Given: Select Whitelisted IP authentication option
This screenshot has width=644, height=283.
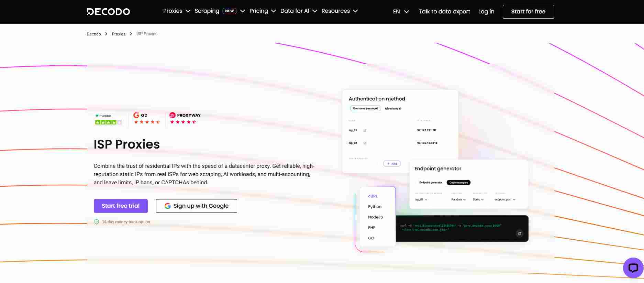Looking at the screenshot, I should [393, 109].
